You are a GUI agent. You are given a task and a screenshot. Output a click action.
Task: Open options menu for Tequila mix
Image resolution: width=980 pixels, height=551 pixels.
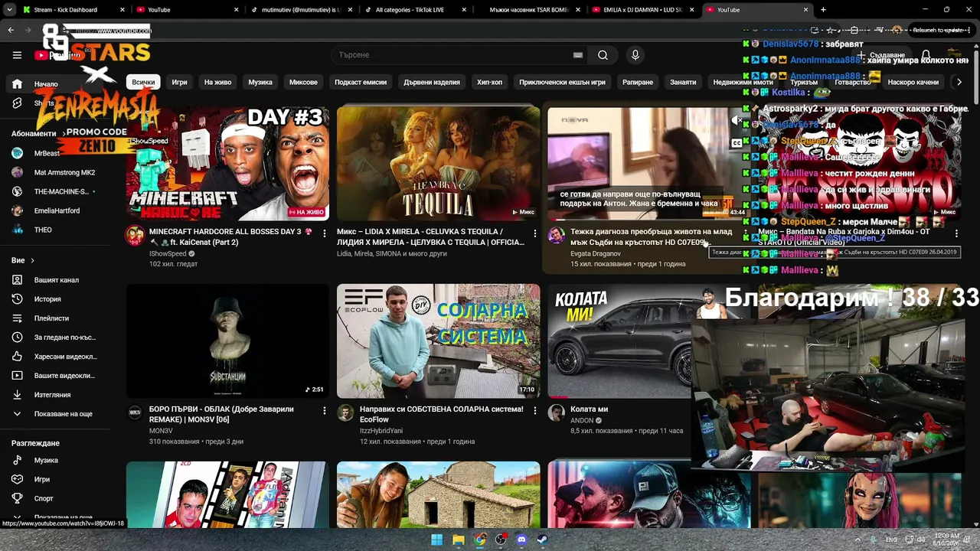(534, 233)
